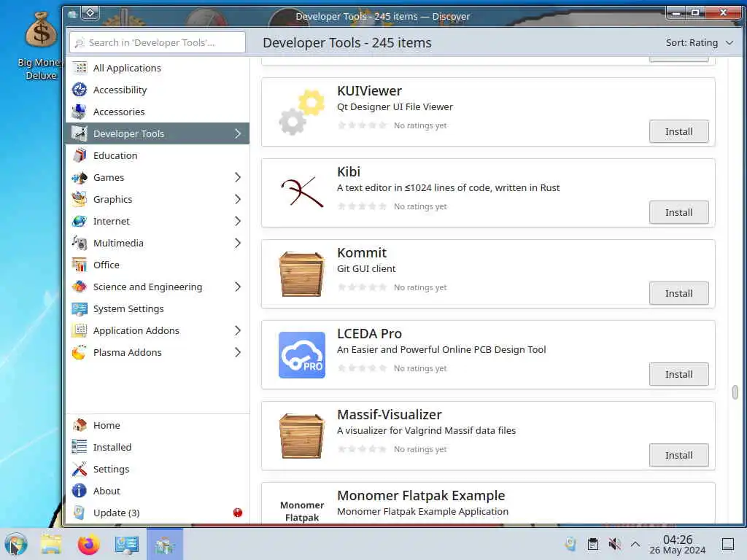This screenshot has width=747, height=560.
Task: Click the Application Addons icon
Action: click(x=80, y=331)
